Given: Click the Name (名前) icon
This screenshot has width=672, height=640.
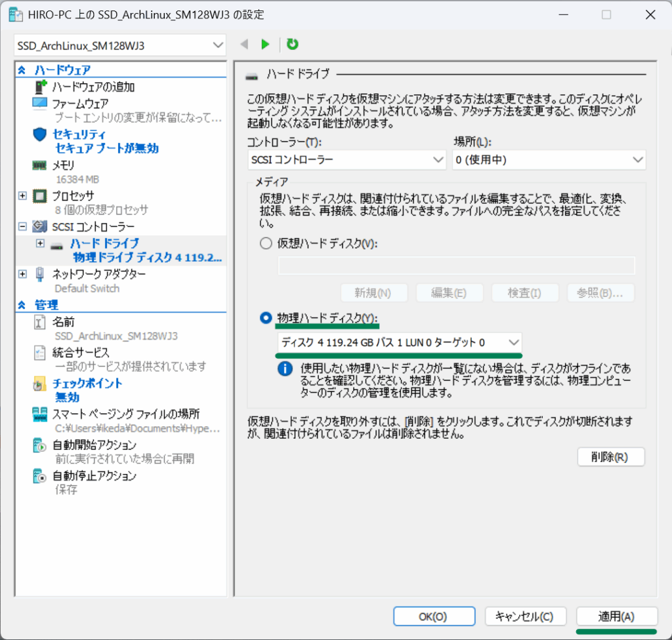Looking at the screenshot, I should [x=39, y=322].
